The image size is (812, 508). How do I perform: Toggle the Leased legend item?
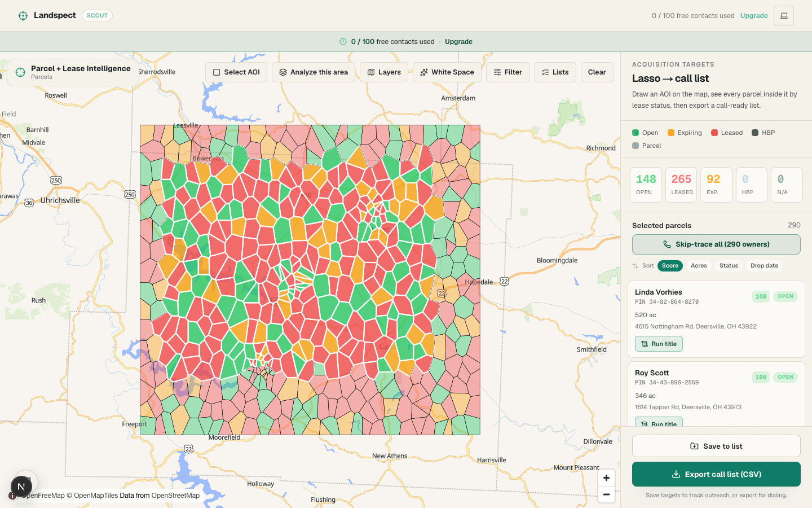727,133
